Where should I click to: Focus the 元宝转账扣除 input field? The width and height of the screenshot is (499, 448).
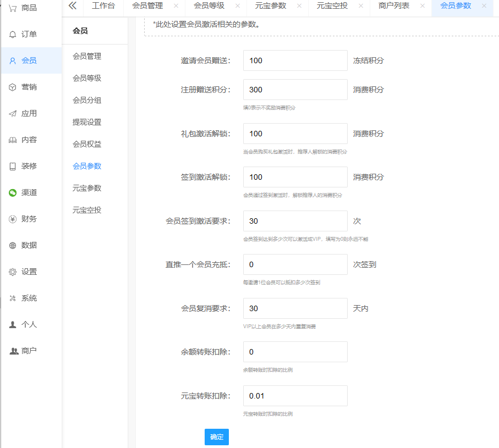(295, 396)
